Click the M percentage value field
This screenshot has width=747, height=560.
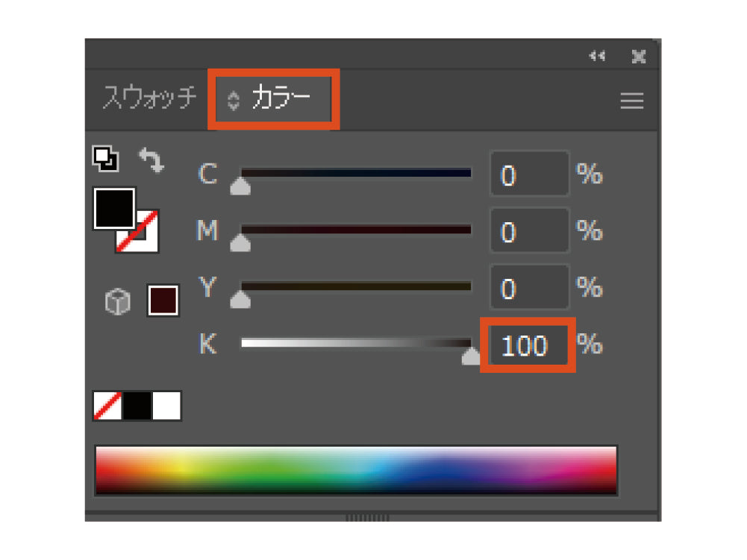(529, 230)
